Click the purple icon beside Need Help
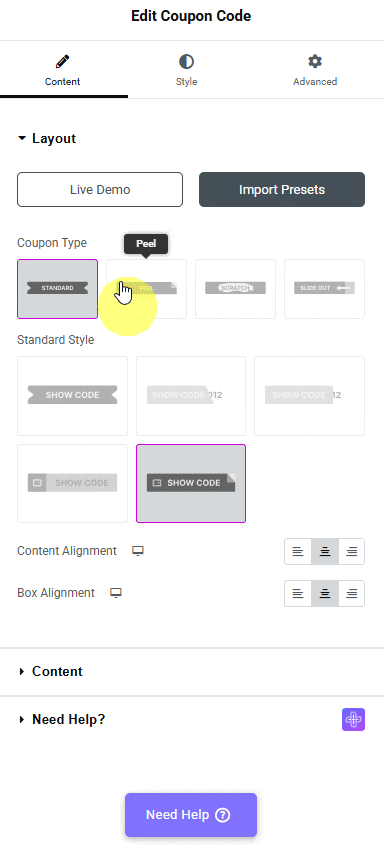 click(x=353, y=720)
